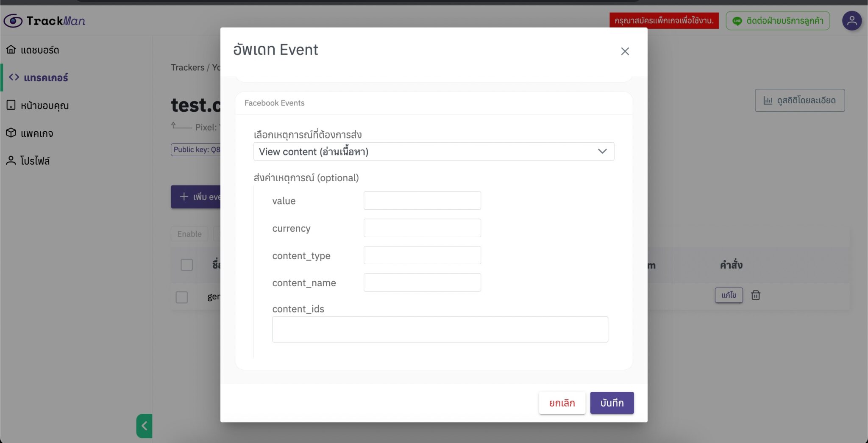Viewport: 868px width, 443px height.
Task: Click the purple Save button
Action: click(x=612, y=403)
